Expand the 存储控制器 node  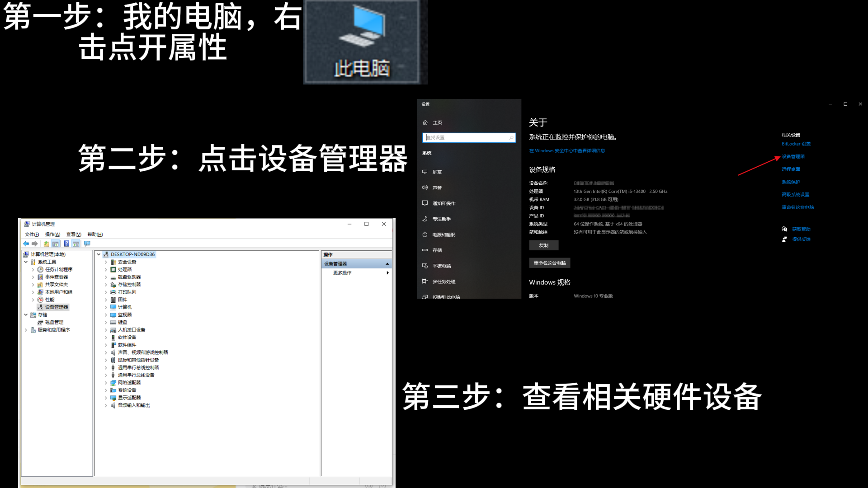point(106,285)
